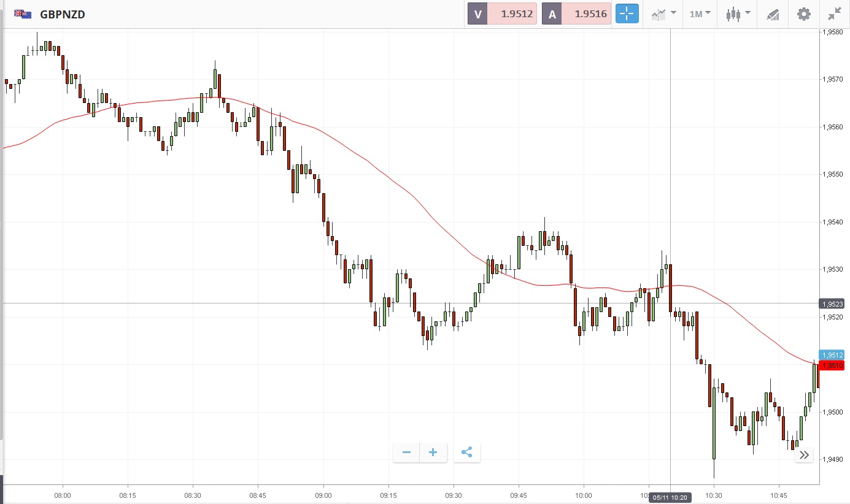Collapse chart from fullscreen view
Viewport: 850px width, 504px height.
point(835,13)
